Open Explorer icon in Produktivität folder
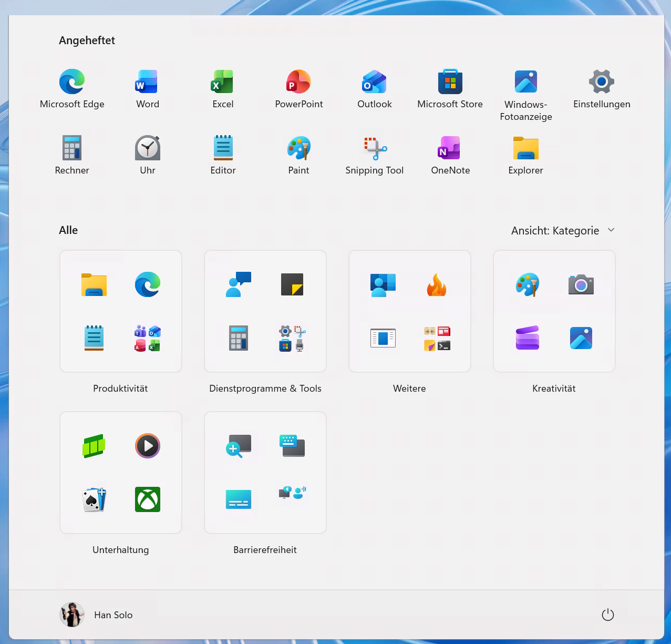This screenshot has width=671, height=644. tap(94, 285)
